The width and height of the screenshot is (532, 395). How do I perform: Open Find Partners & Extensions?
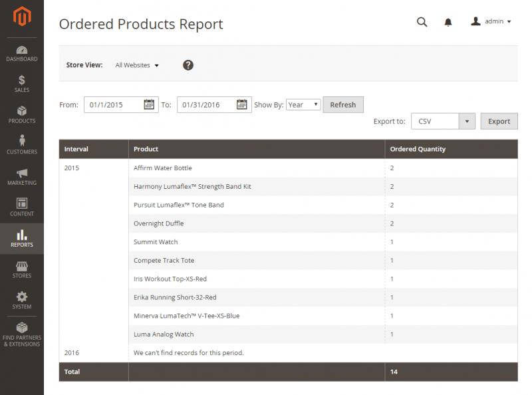(x=22, y=334)
